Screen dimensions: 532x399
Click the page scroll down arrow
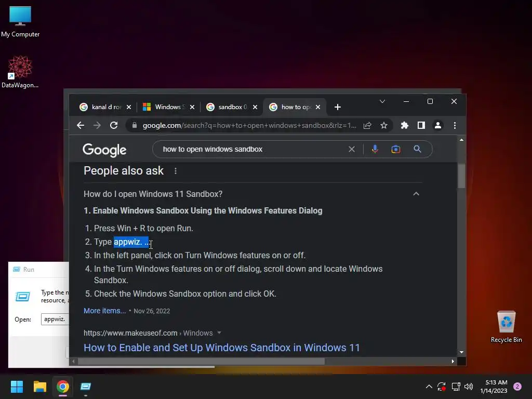click(x=461, y=353)
